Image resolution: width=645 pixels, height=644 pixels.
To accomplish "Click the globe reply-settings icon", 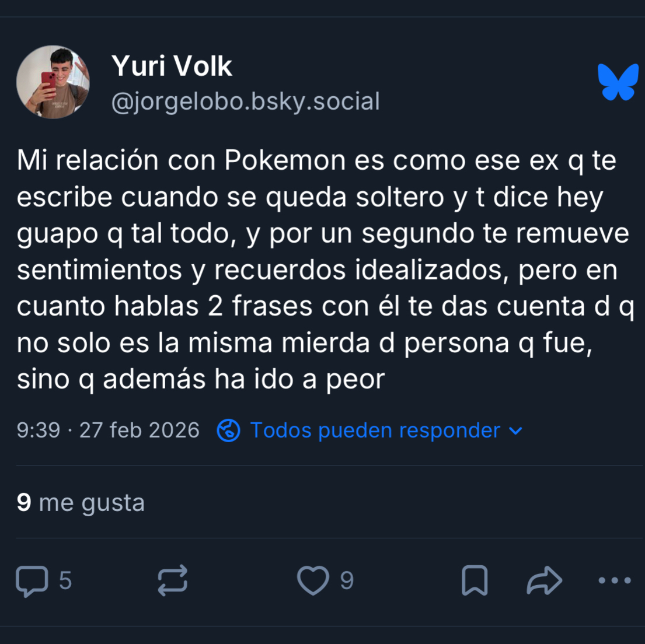I will pos(228,430).
